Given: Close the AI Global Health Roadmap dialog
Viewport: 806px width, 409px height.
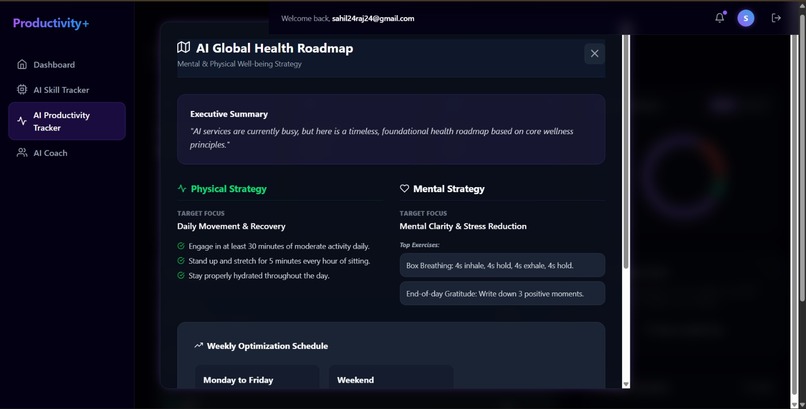Looking at the screenshot, I should pos(594,53).
